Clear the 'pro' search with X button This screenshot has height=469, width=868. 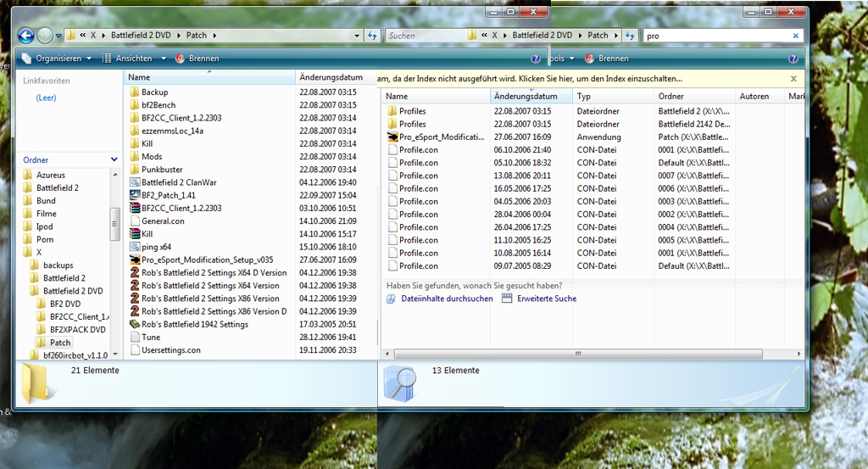coord(795,36)
